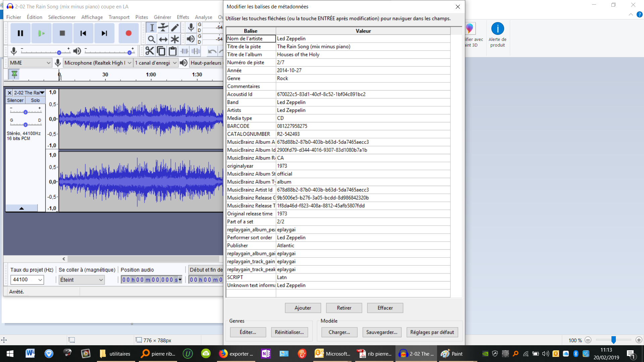Image resolution: width=644 pixels, height=362 pixels.
Task: Skip to start of the track
Action: (83, 33)
